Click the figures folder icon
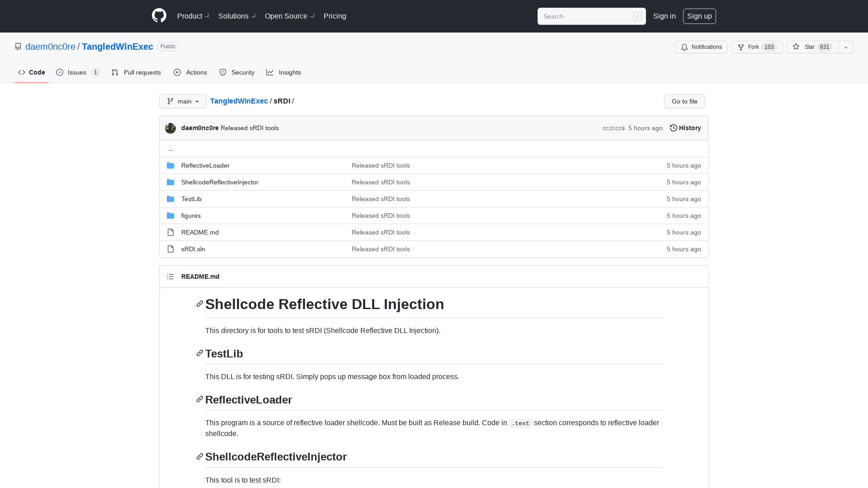Screen dimensions: 868x488 pyautogui.click(x=170, y=216)
